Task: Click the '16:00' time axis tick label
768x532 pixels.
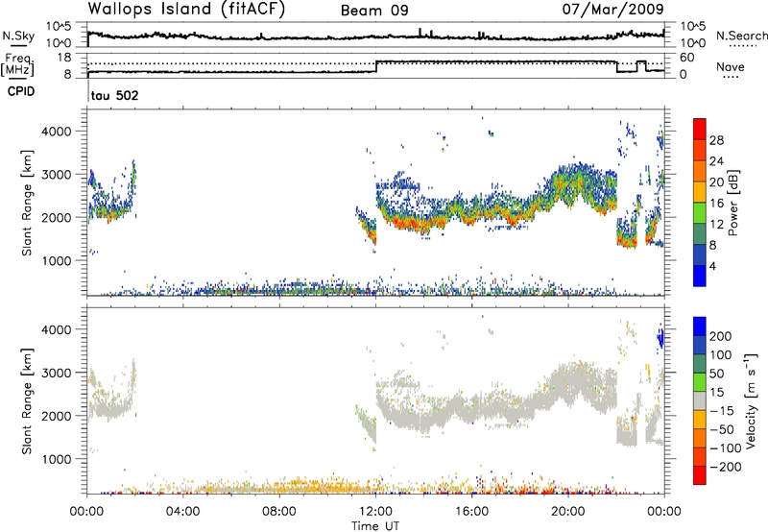Action: tap(472, 512)
